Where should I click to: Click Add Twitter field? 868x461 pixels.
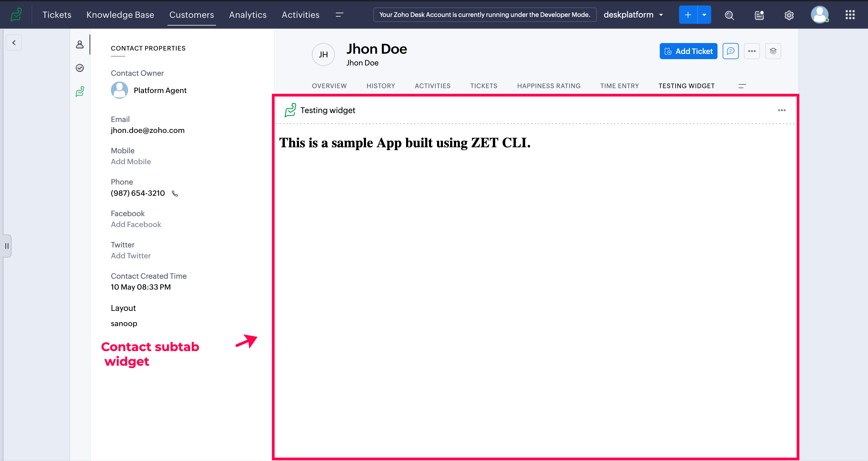click(131, 255)
